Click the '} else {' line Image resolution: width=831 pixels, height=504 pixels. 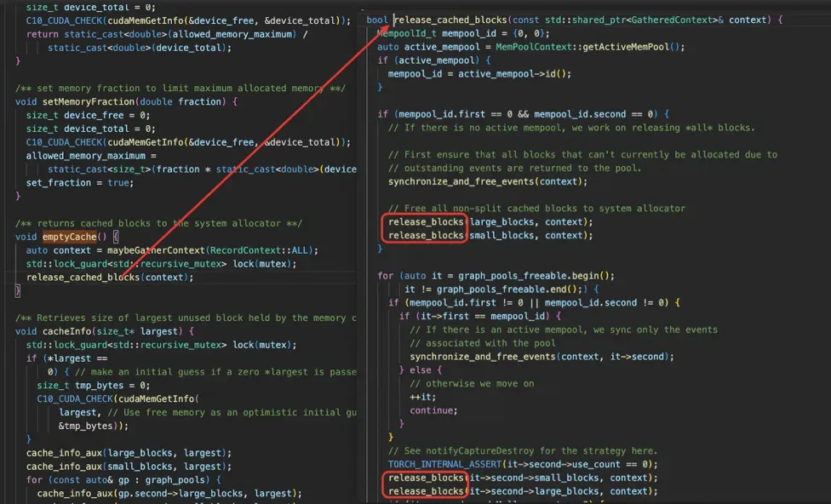(x=421, y=370)
